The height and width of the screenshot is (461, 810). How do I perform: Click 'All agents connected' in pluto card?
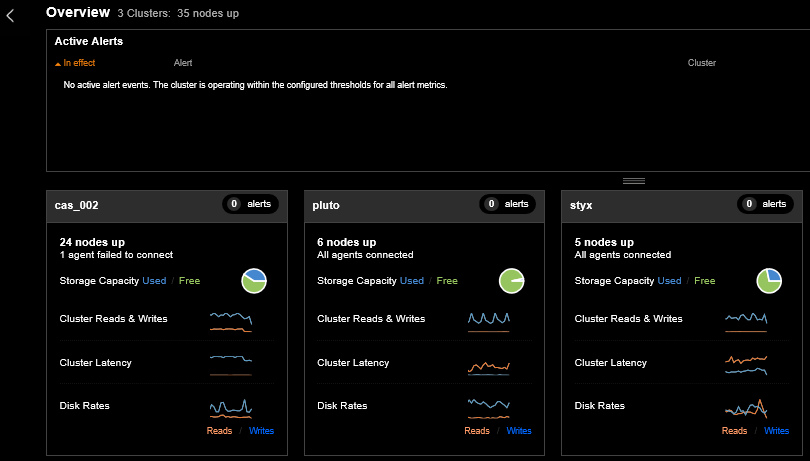pos(365,255)
